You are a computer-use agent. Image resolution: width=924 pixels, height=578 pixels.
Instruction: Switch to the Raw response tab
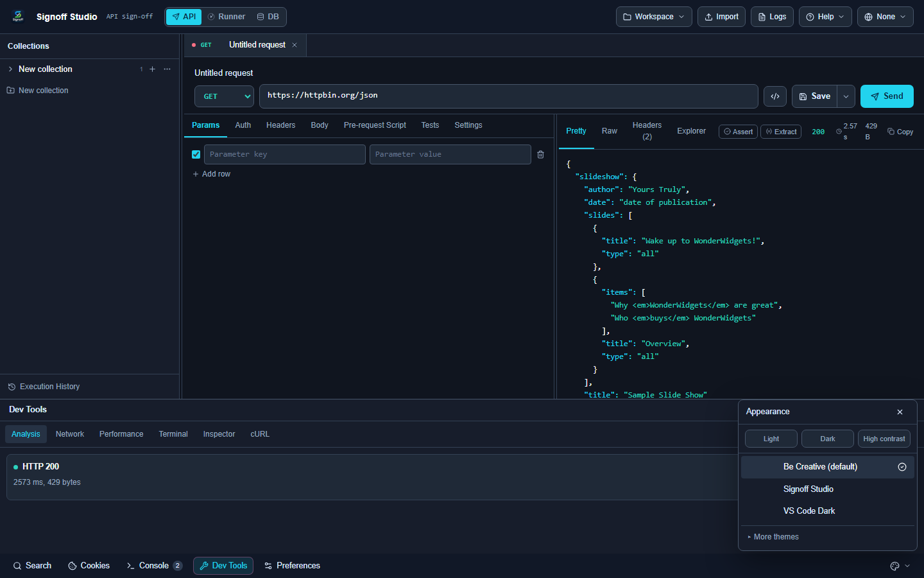pyautogui.click(x=610, y=131)
